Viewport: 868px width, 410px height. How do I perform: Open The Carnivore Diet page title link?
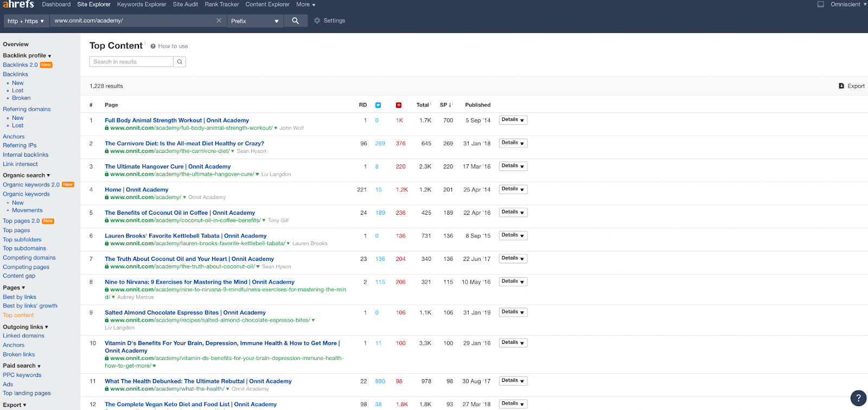coord(184,144)
